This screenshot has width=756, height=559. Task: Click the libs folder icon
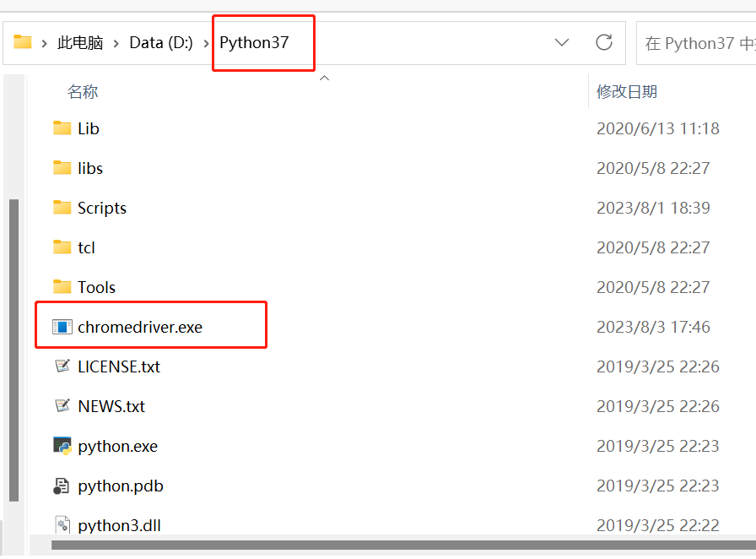pyautogui.click(x=62, y=168)
